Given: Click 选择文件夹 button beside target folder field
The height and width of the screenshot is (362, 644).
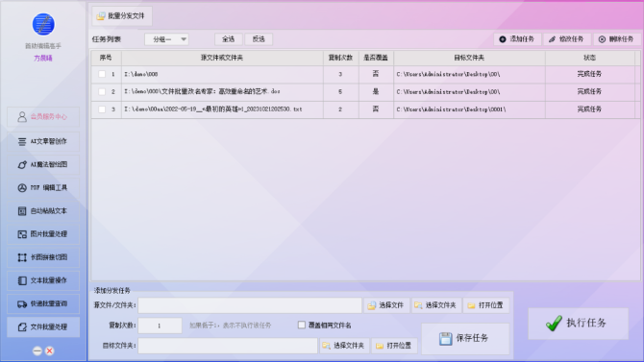Looking at the screenshot, I should [x=344, y=346].
